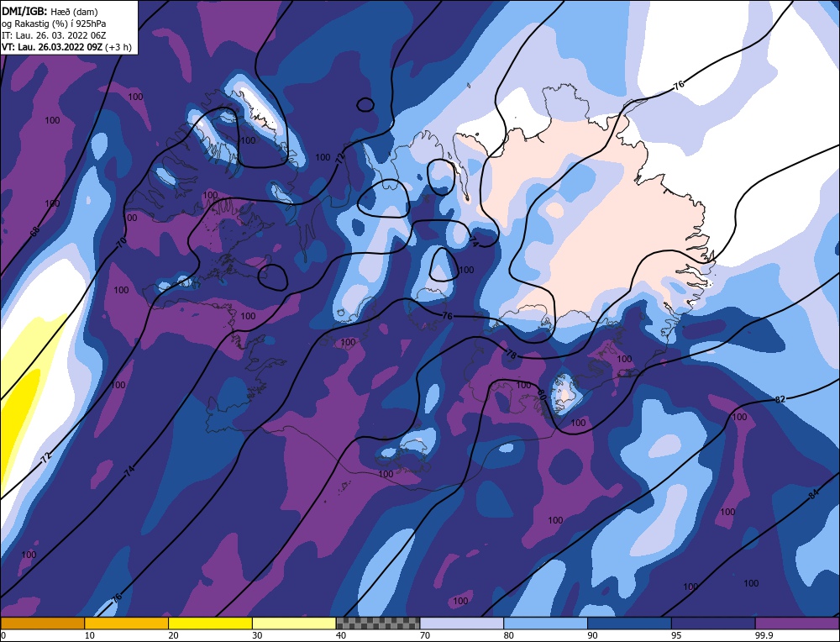Click the contour label '80'
The image size is (840, 642).
[541, 396]
